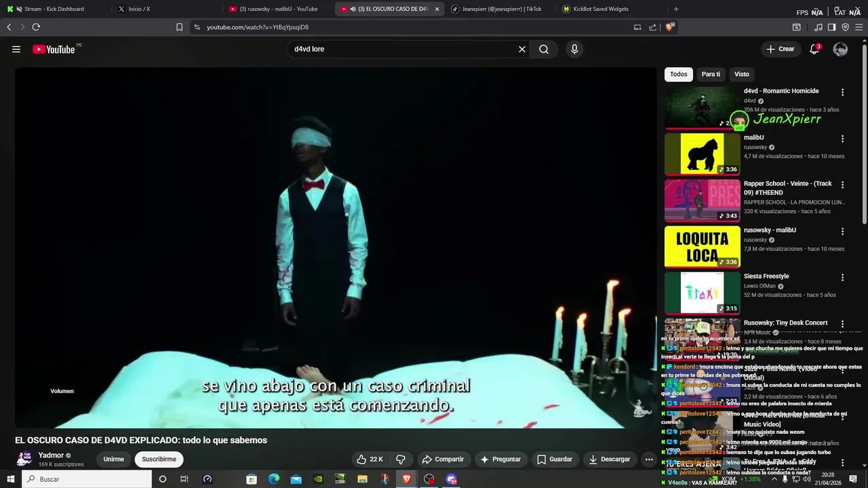This screenshot has width=868, height=488.
Task: Open d4vd - Romantic Homicide title
Action: [781, 91]
